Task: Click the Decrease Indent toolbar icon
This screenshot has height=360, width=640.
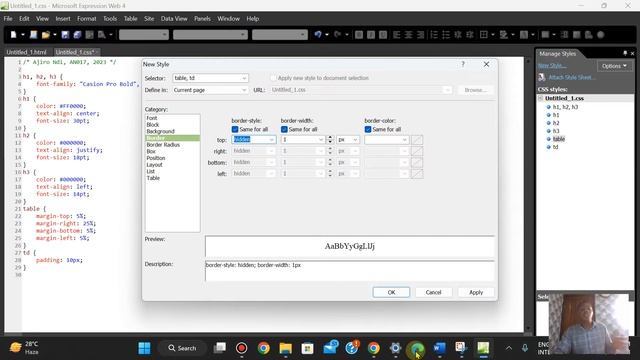Action: tap(458, 35)
